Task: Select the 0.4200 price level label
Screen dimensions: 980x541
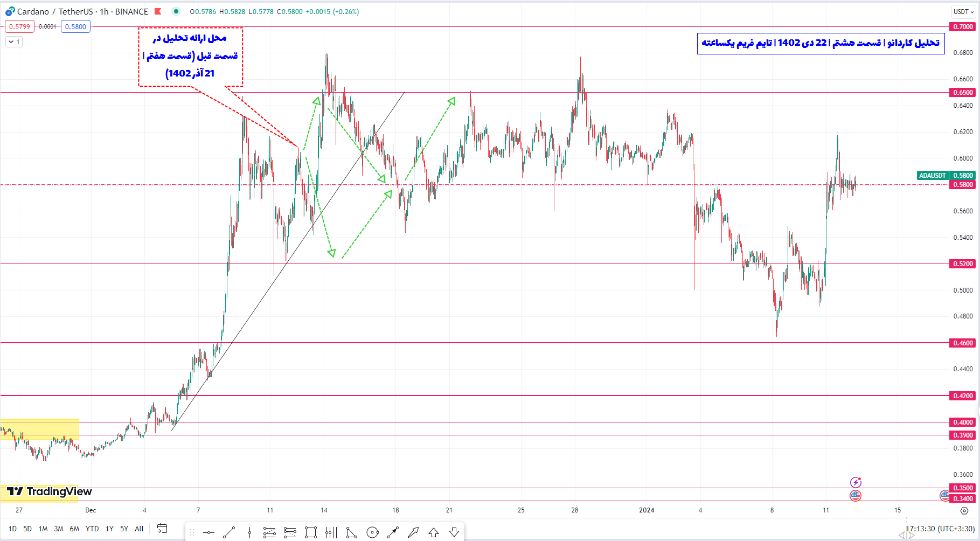Action: pos(963,396)
